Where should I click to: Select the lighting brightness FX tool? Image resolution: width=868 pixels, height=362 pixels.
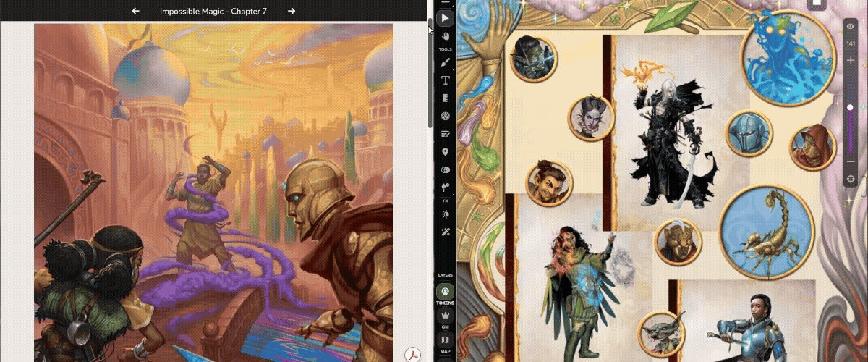[x=446, y=214]
